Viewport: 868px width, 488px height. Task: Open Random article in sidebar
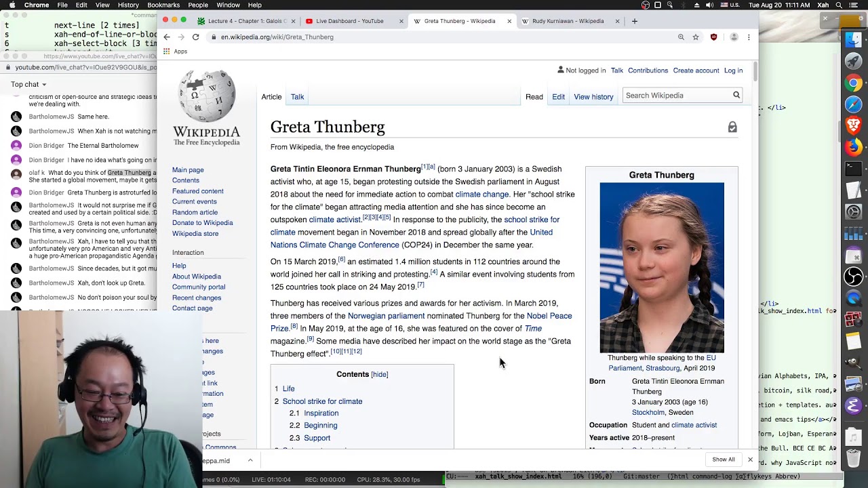(x=195, y=212)
